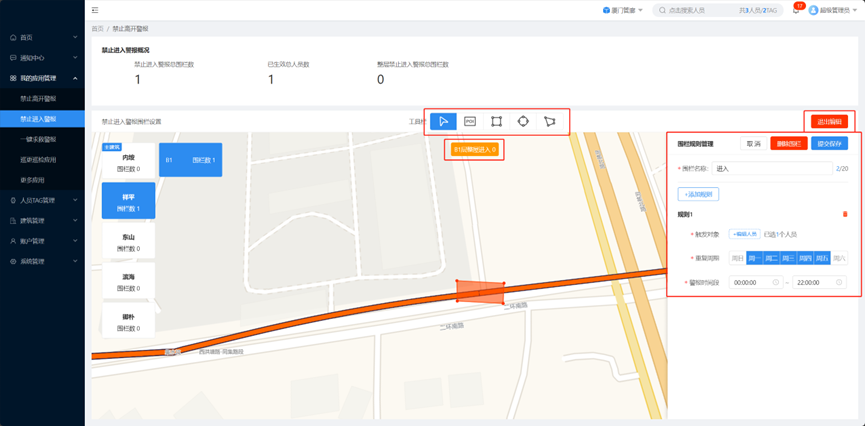This screenshot has width=865, height=426.
Task: Select the POI marker tool
Action: pos(470,122)
